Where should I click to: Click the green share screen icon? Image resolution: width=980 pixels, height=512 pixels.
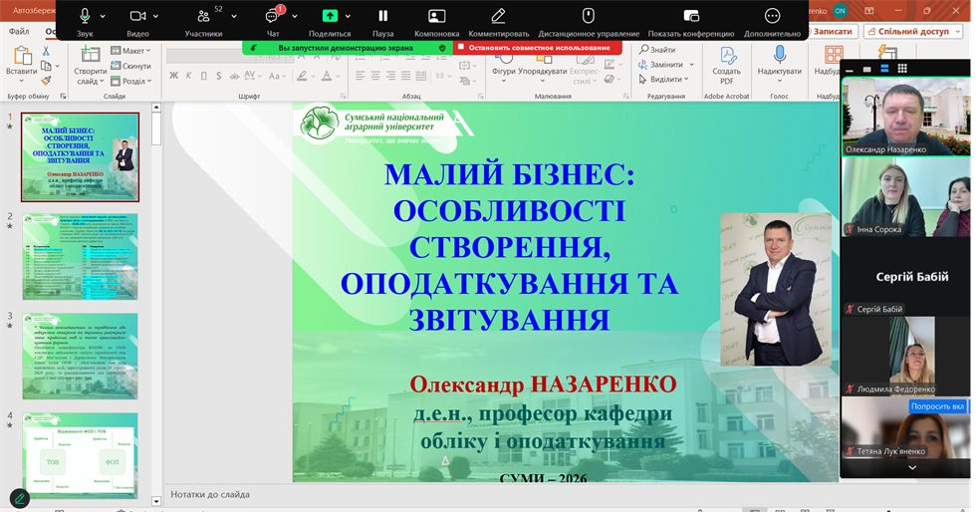pyautogui.click(x=330, y=16)
